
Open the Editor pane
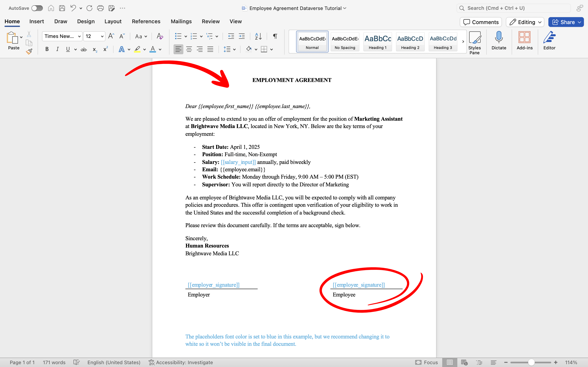pos(549,41)
